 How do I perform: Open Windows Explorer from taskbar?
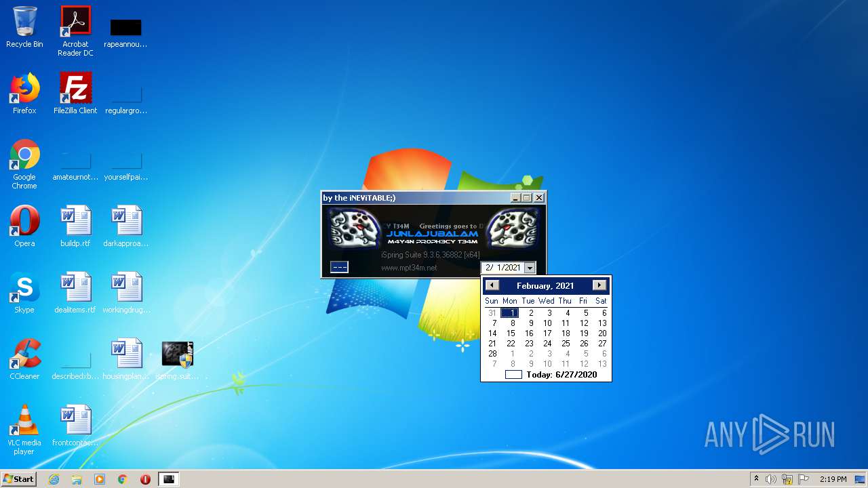(x=77, y=479)
